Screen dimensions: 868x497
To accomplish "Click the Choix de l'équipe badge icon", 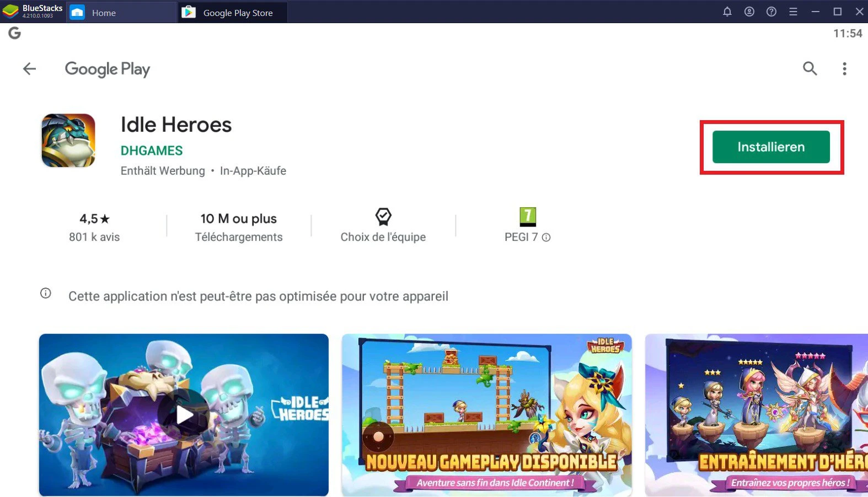I will point(383,217).
